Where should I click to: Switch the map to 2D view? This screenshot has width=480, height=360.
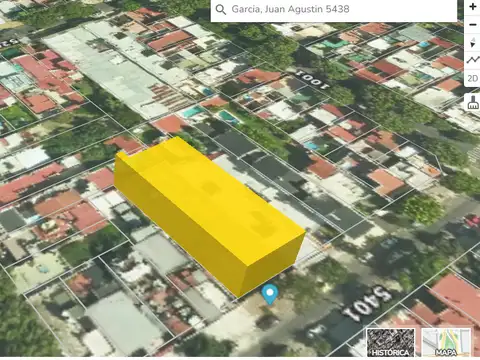pyautogui.click(x=472, y=78)
